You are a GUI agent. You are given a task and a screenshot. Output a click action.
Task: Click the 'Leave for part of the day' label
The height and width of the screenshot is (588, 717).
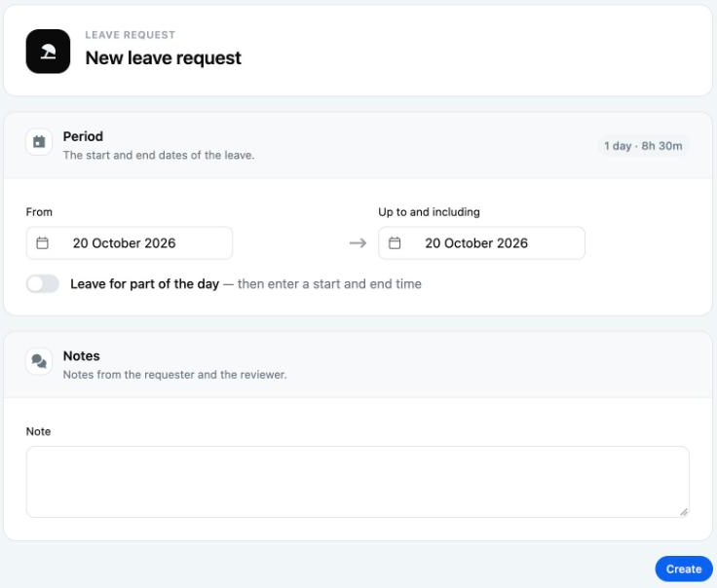(144, 283)
